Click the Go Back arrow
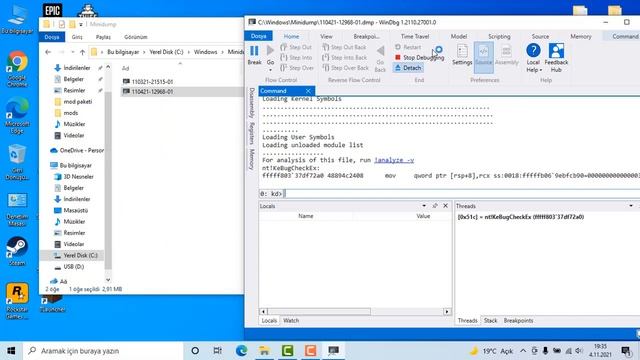 pyautogui.click(x=380, y=58)
